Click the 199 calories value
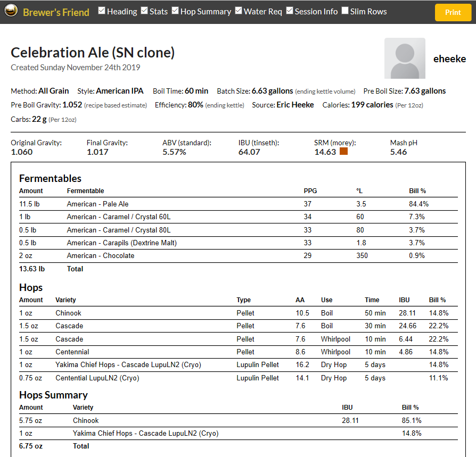Viewport: 476px width, 457px height. [x=372, y=105]
